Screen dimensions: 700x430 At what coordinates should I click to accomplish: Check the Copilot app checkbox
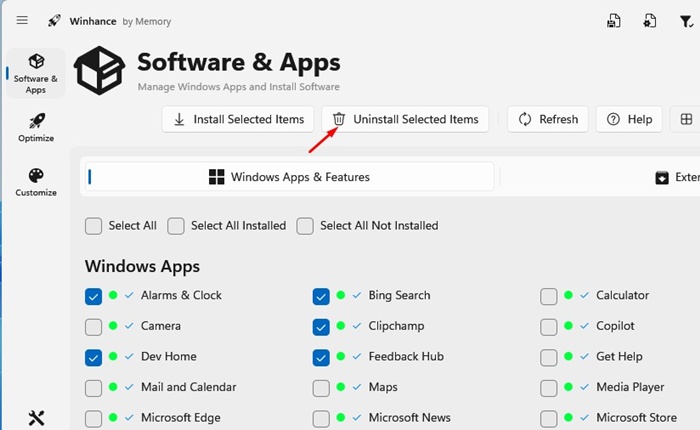coord(548,326)
